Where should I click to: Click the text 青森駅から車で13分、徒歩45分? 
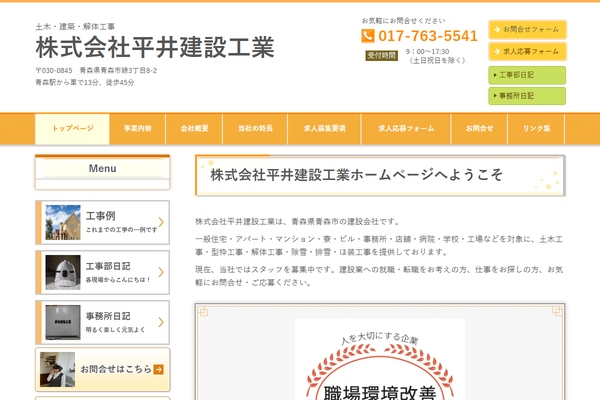pos(85,82)
